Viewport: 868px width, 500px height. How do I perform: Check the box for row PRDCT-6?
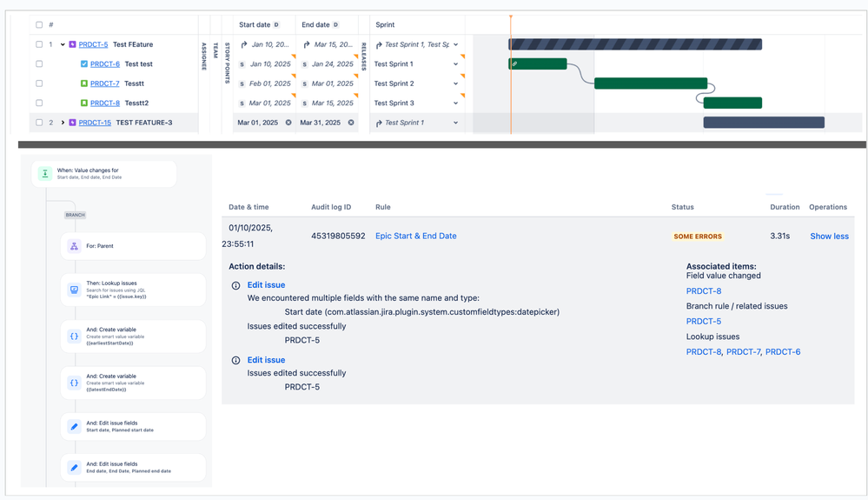39,63
